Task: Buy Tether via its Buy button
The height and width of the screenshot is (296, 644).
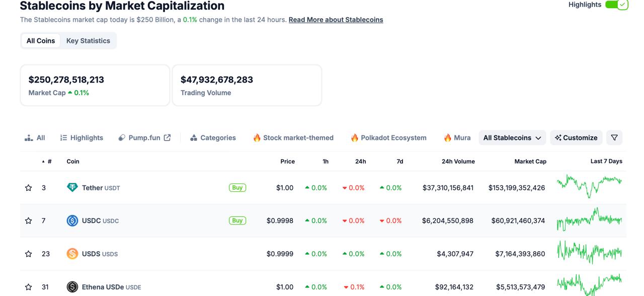Action: pos(237,187)
